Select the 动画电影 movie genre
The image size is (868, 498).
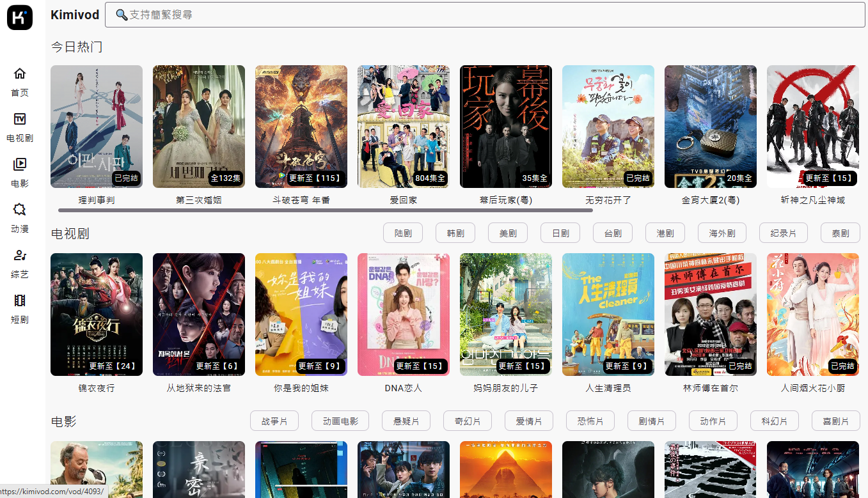tap(340, 421)
